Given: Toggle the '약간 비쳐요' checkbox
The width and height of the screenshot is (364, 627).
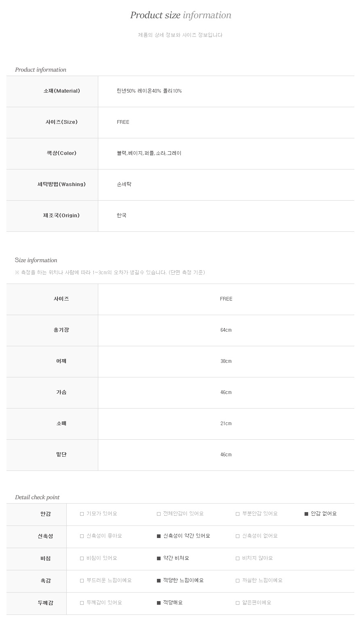Looking at the screenshot, I should tap(159, 558).
